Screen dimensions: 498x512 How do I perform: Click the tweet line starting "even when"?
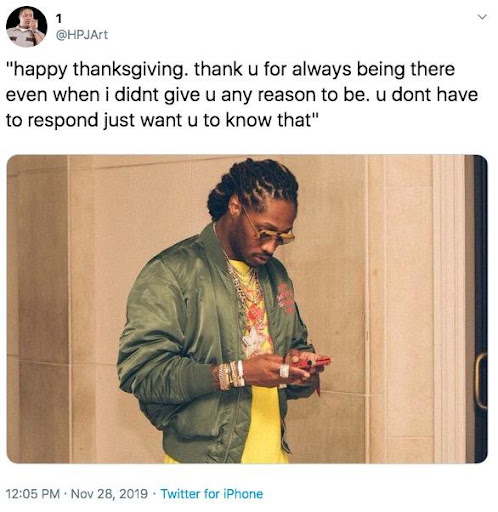point(242,95)
